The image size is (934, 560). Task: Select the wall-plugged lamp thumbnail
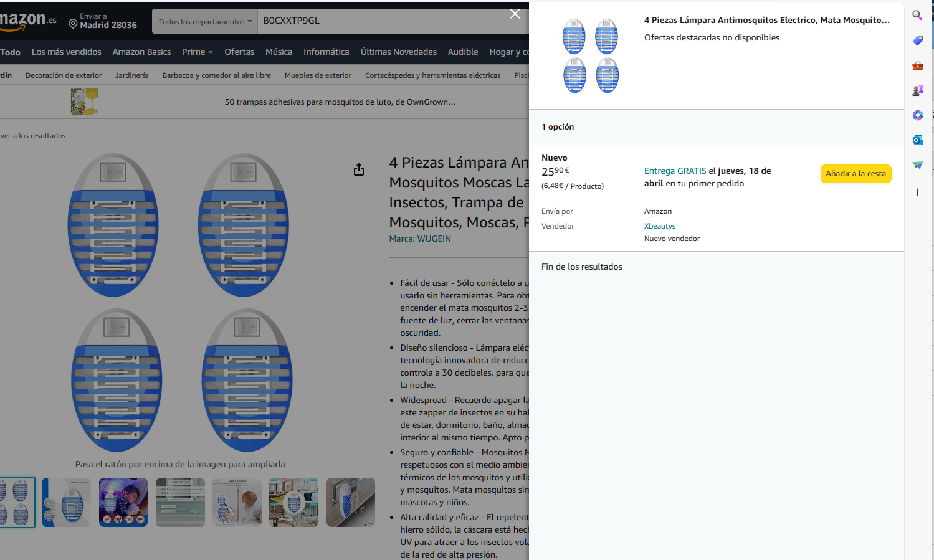[x=351, y=502]
